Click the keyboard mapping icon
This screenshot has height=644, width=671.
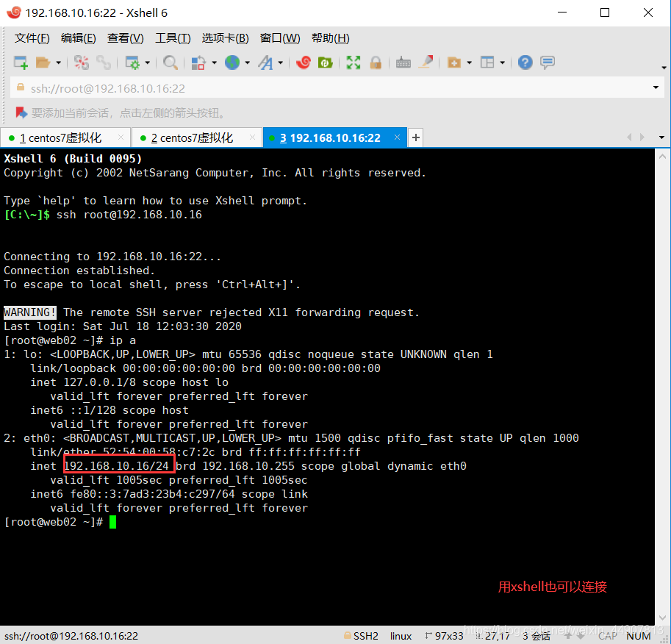[403, 62]
